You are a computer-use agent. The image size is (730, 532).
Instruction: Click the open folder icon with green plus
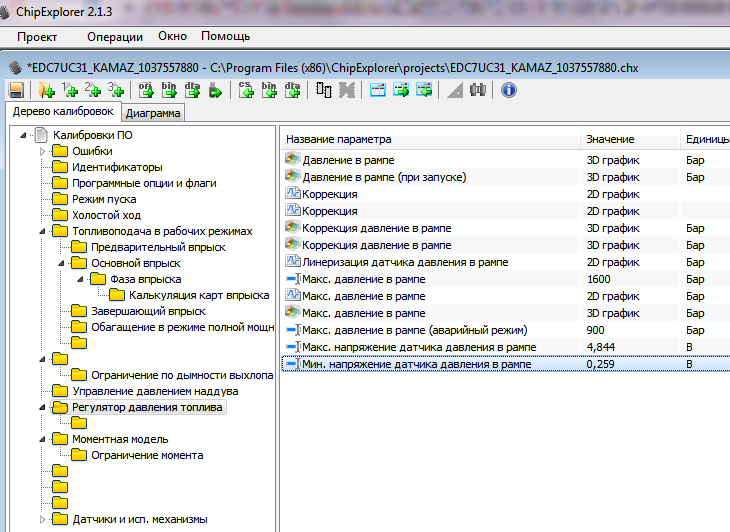[x=46, y=90]
